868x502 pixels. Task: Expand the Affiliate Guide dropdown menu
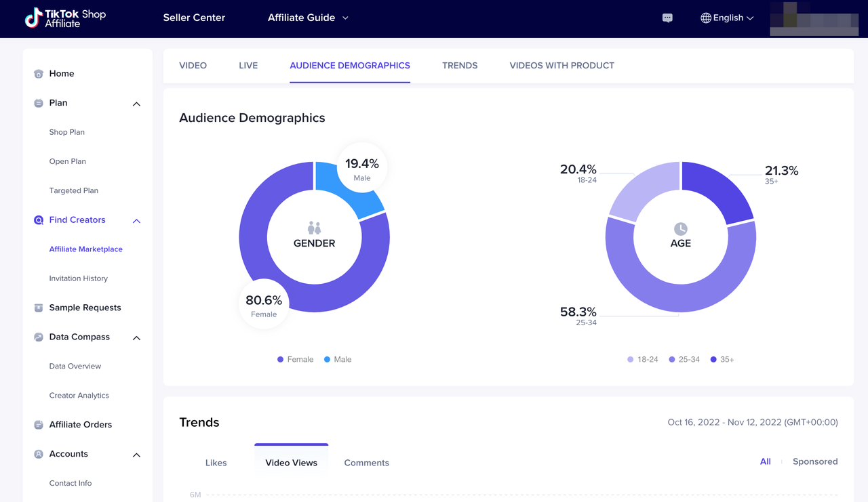coord(308,18)
